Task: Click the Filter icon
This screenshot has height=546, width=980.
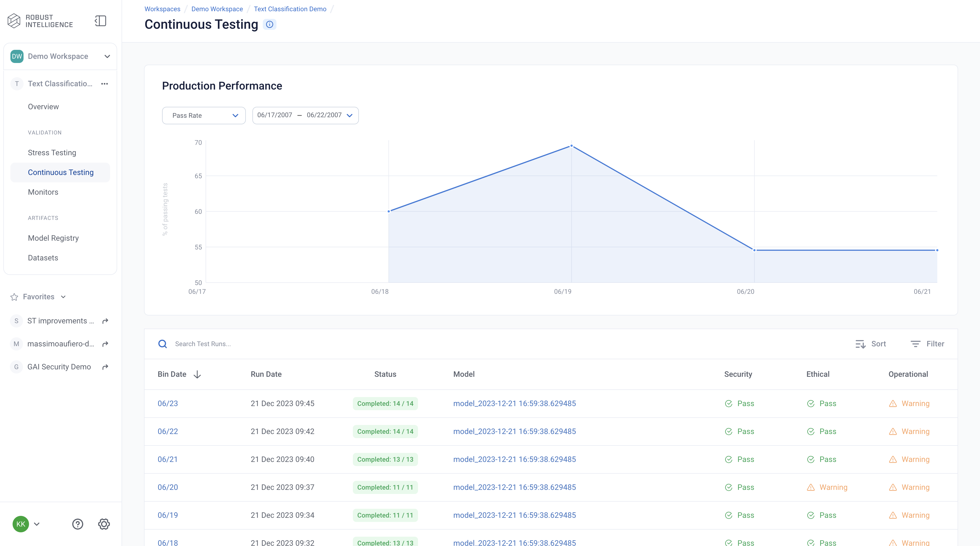Action: pyautogui.click(x=915, y=344)
